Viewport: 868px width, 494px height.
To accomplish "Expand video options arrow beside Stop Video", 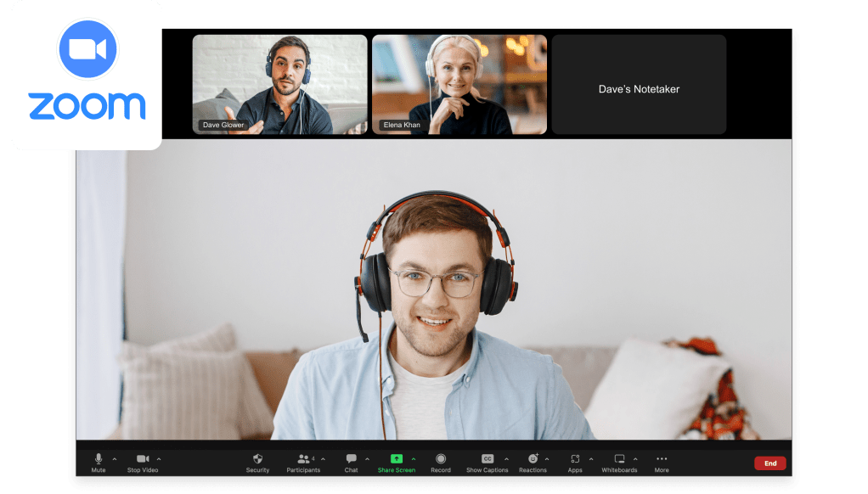I will coord(159,459).
